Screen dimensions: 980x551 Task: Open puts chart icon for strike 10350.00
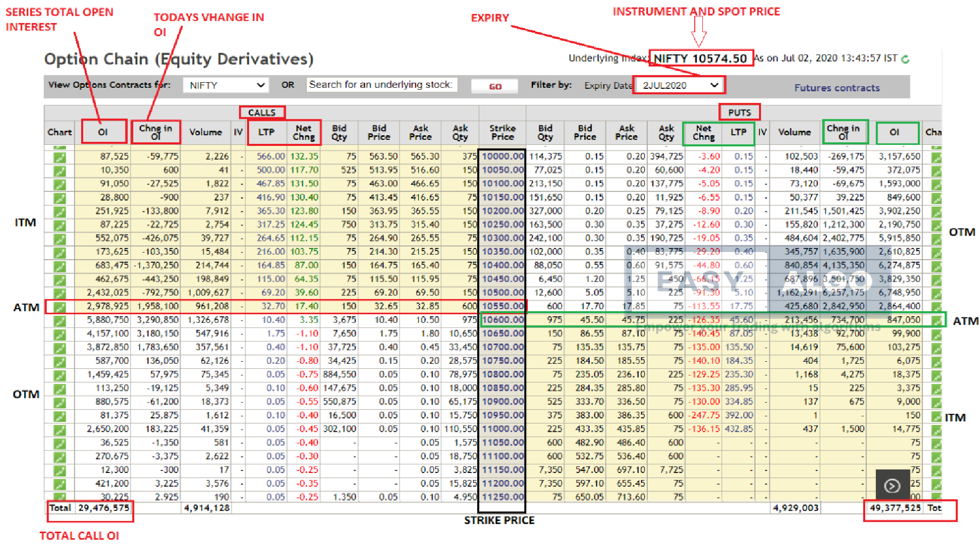[x=936, y=253]
